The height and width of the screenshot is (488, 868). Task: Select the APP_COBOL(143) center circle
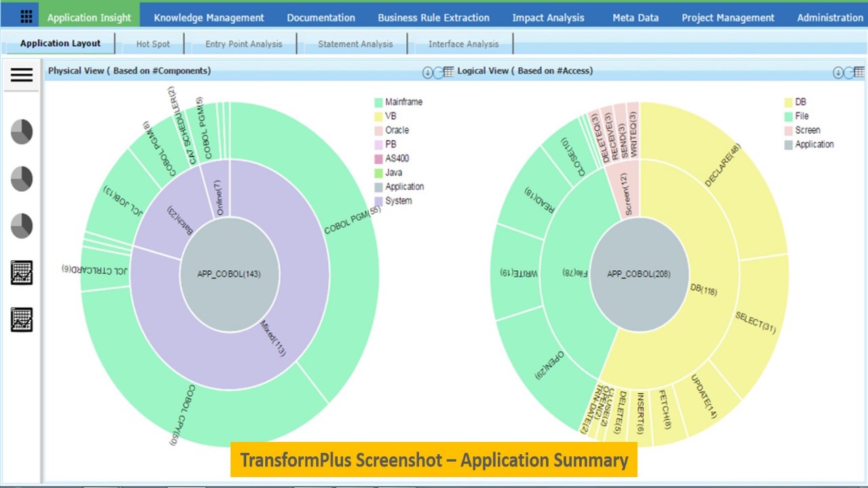pos(229,274)
